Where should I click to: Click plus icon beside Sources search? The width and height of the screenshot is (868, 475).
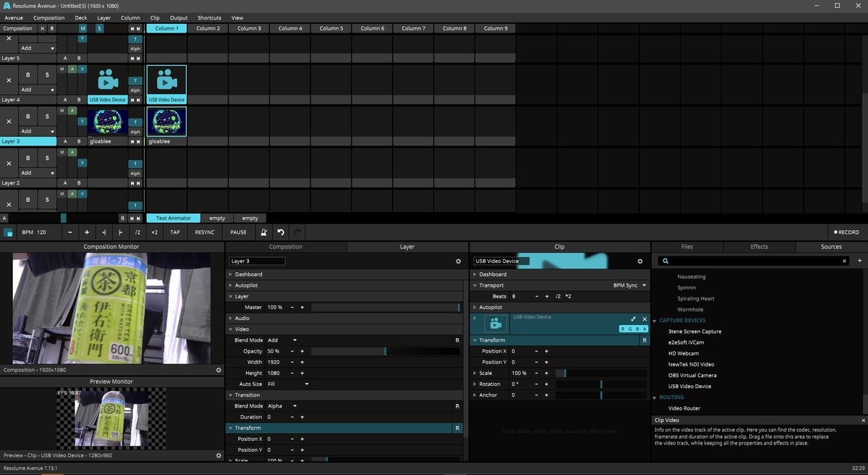(x=859, y=261)
